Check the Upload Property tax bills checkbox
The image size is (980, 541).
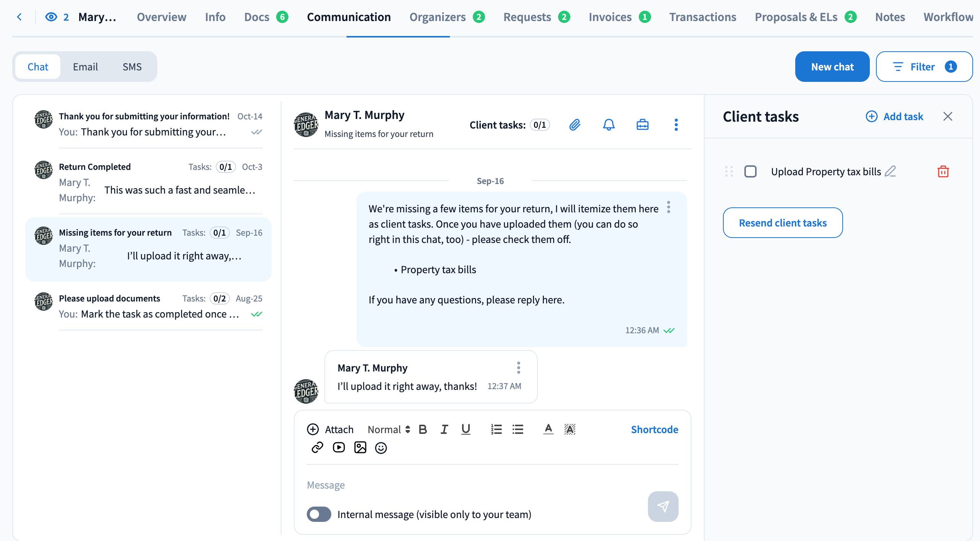750,171
